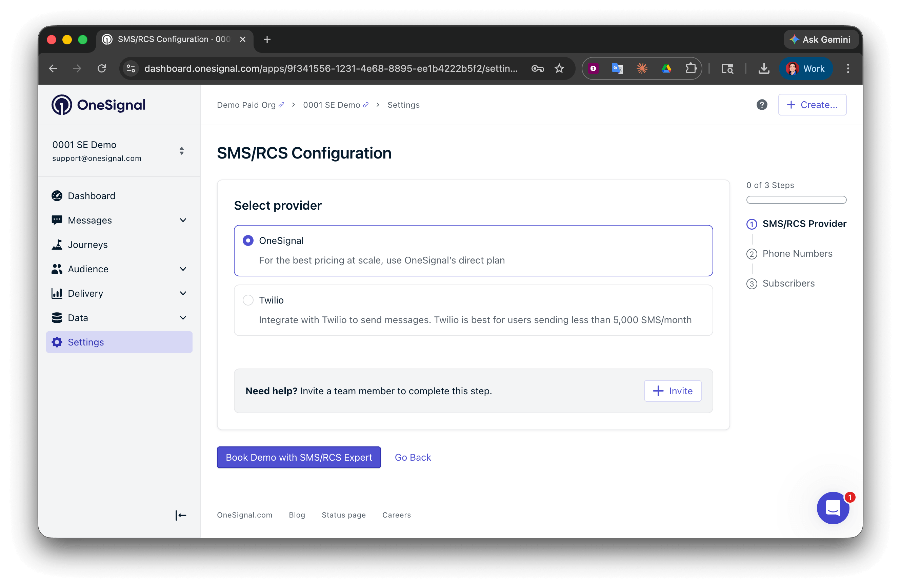Viewport: 901px width, 588px height.
Task: Open the help question mark icon
Action: [762, 105]
